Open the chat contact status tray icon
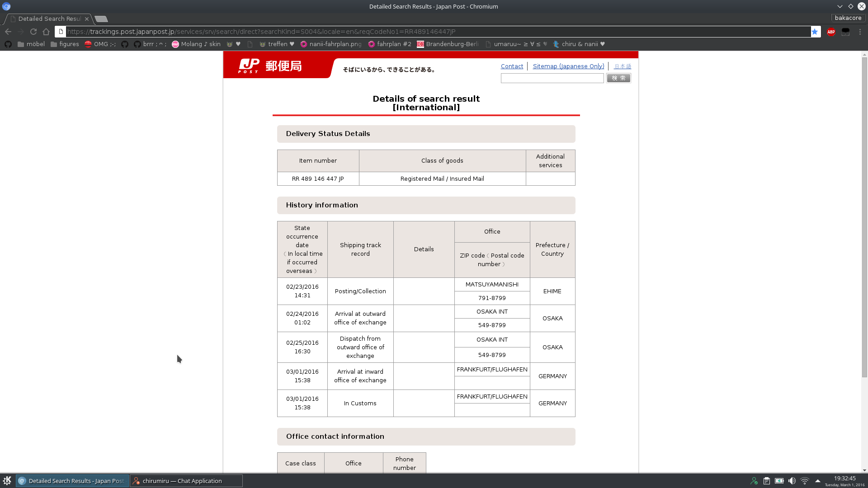The height and width of the screenshot is (488, 868). [754, 481]
